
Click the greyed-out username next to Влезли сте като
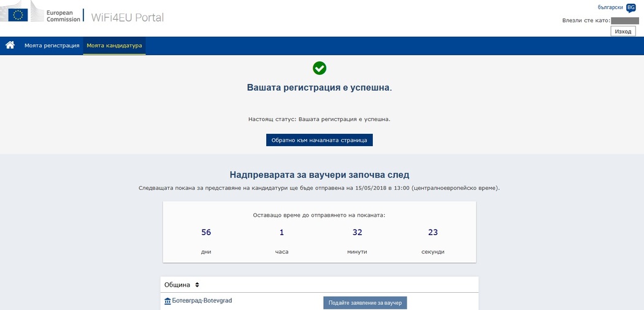624,20
